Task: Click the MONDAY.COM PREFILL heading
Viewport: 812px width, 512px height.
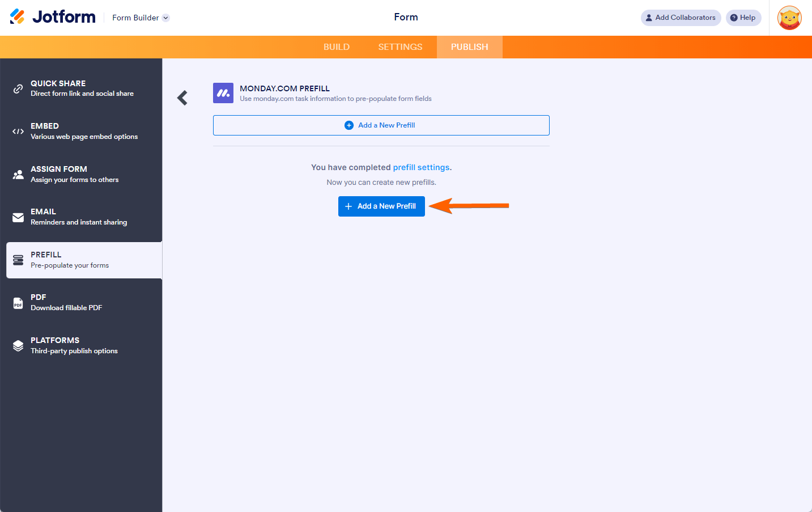Action: (x=284, y=88)
